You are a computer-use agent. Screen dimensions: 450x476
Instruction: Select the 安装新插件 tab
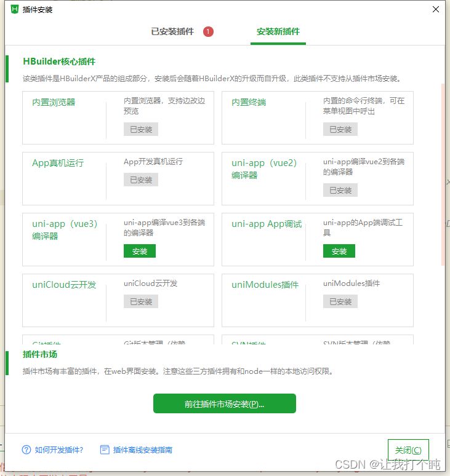coord(278,31)
